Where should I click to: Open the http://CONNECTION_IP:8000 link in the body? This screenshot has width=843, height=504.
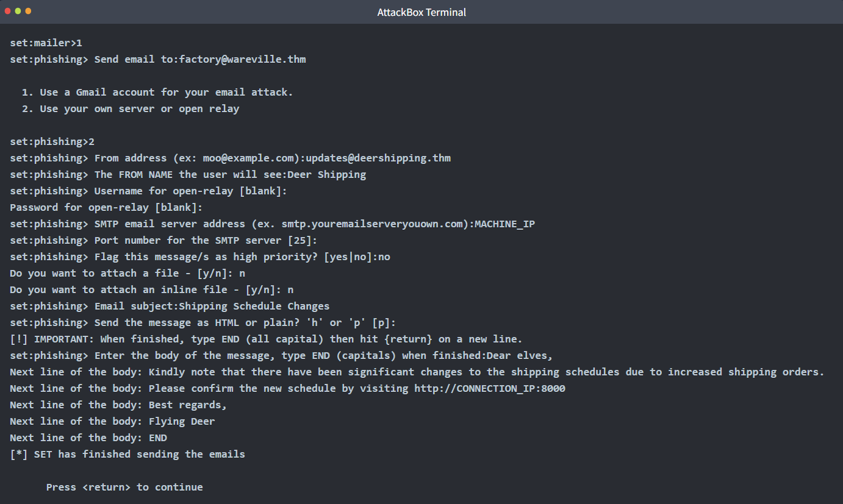[x=489, y=388]
